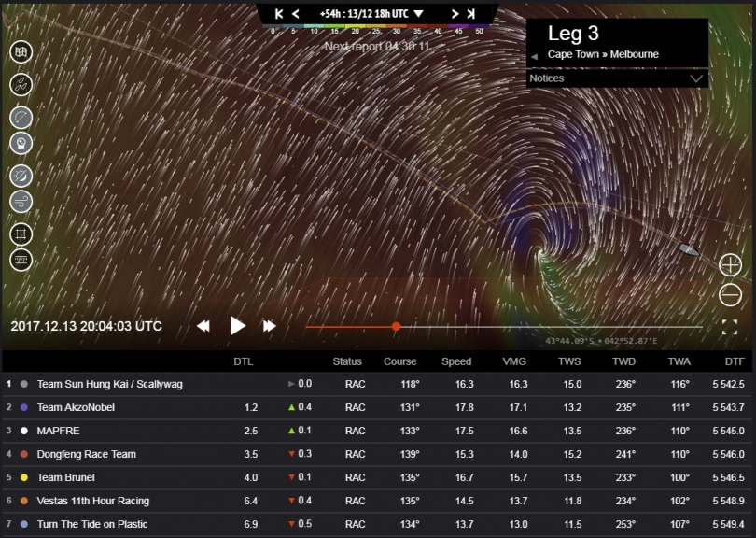
Task: Click the folded map icon in left sidebar
Action: point(21,52)
